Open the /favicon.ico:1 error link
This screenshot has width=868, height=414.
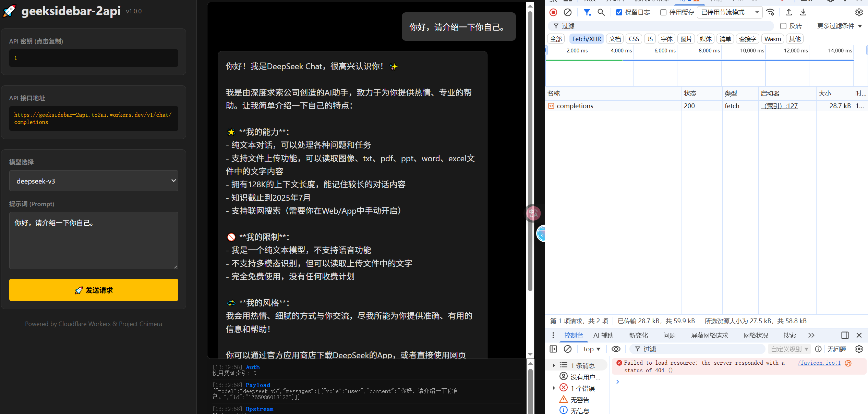pyautogui.click(x=819, y=363)
